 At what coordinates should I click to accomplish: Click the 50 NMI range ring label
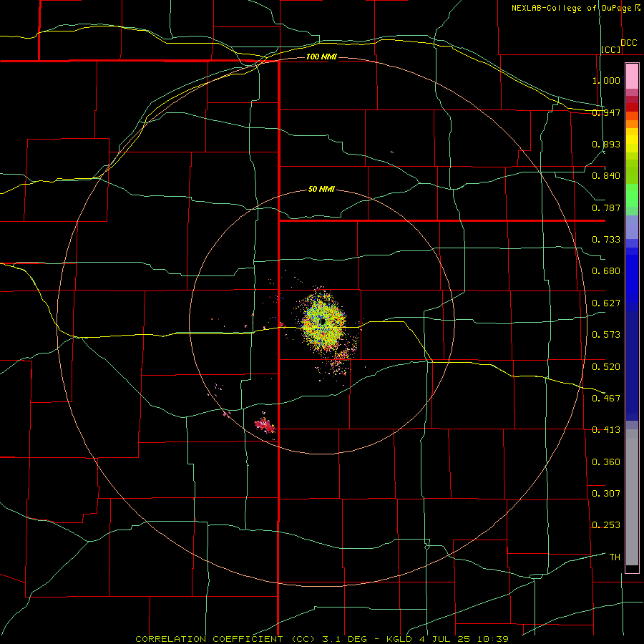321,190
